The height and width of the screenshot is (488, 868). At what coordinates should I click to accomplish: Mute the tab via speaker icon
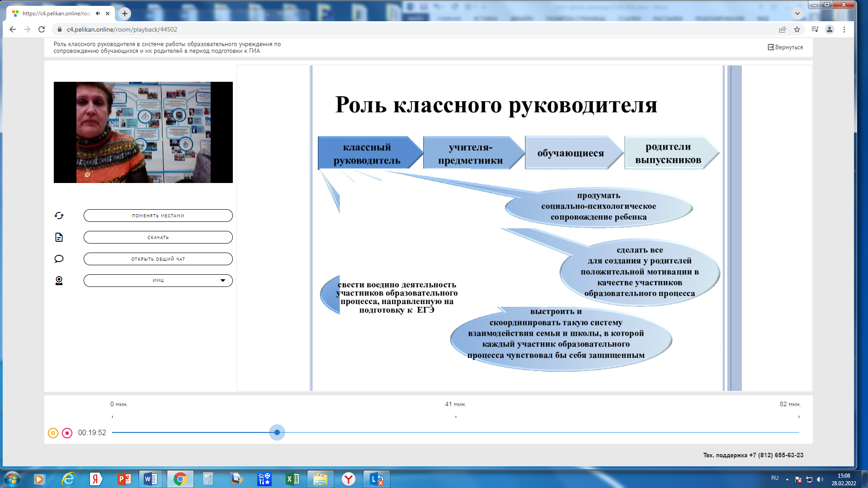(98, 14)
